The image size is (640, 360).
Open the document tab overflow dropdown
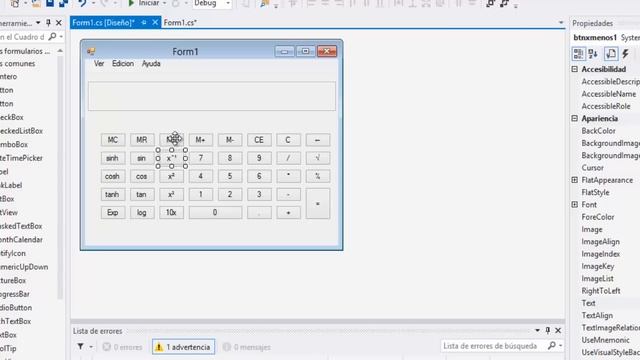click(x=561, y=23)
